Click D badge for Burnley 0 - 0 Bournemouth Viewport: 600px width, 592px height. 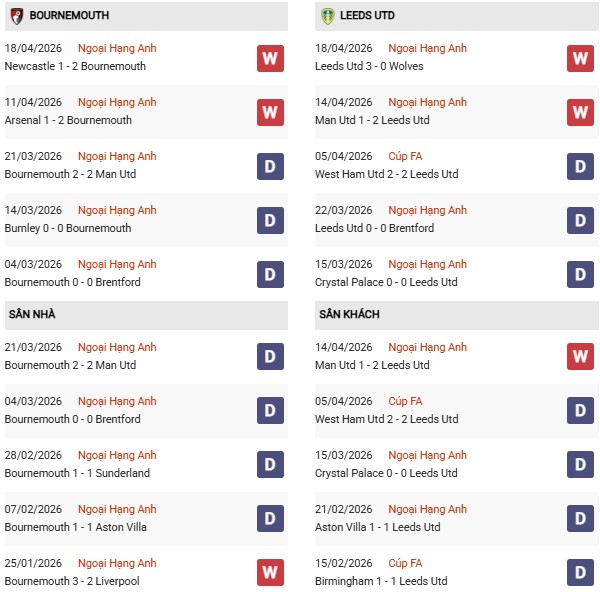coord(270,220)
